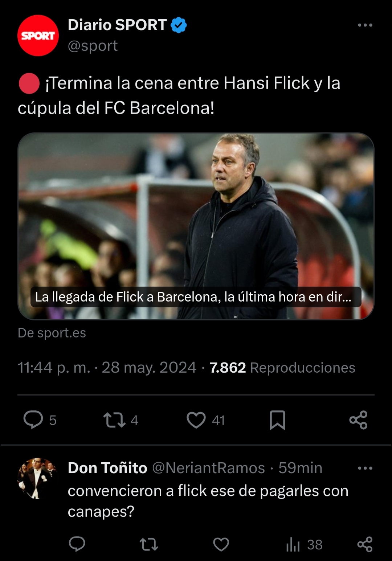Like Don Toñito's comment

click(221, 544)
